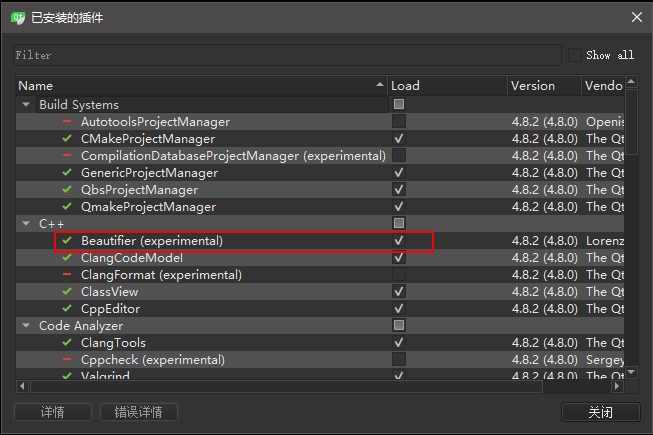Uncheck Load box for Beautifier plugin
653x435 pixels.
[399, 241]
